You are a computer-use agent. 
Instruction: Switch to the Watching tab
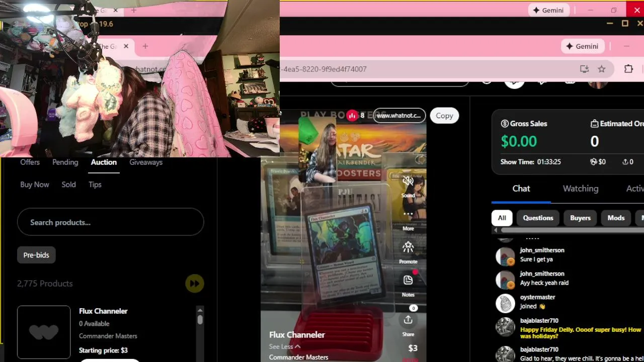tap(581, 189)
